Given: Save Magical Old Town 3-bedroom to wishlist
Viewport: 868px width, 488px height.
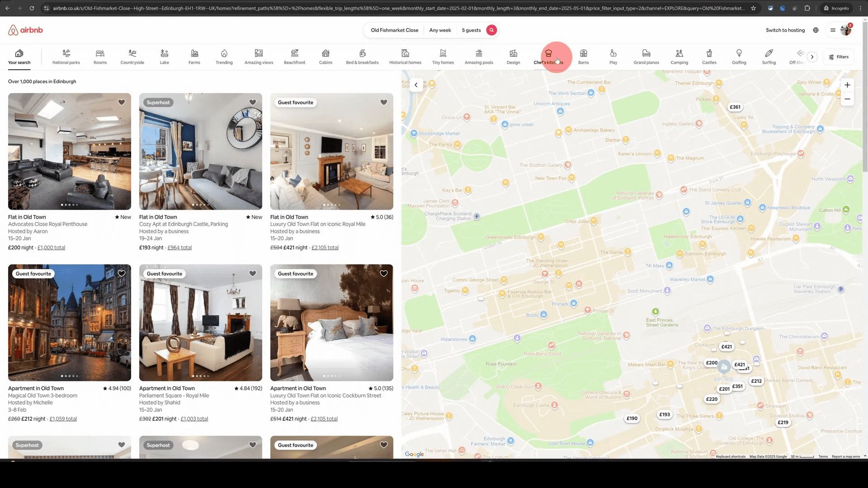Looking at the screenshot, I should tap(122, 273).
